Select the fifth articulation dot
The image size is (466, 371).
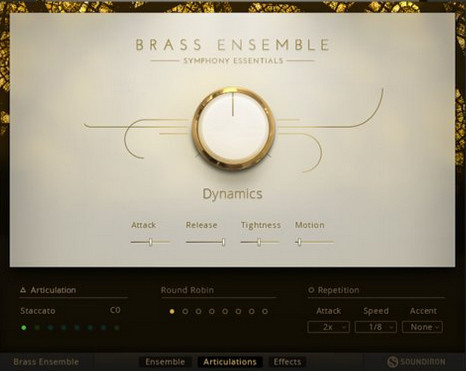click(x=77, y=328)
